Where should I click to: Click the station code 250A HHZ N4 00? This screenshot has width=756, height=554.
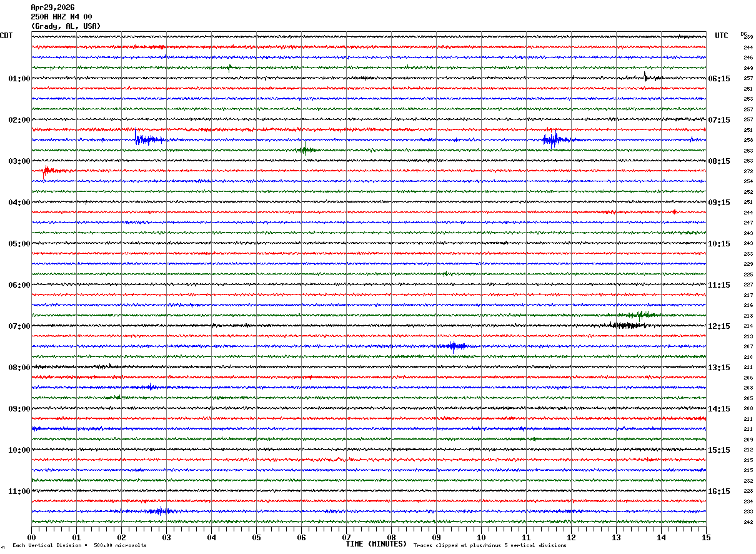tap(61, 17)
